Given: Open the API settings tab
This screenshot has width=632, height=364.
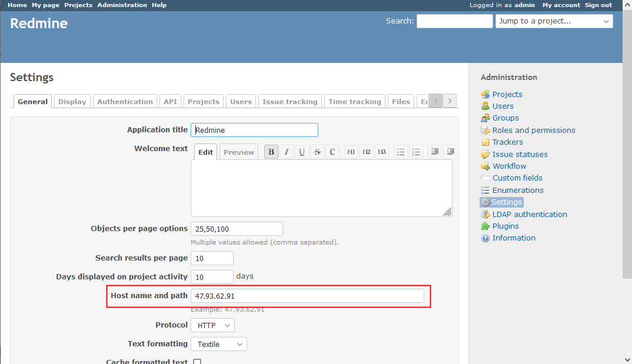Looking at the screenshot, I should point(171,102).
